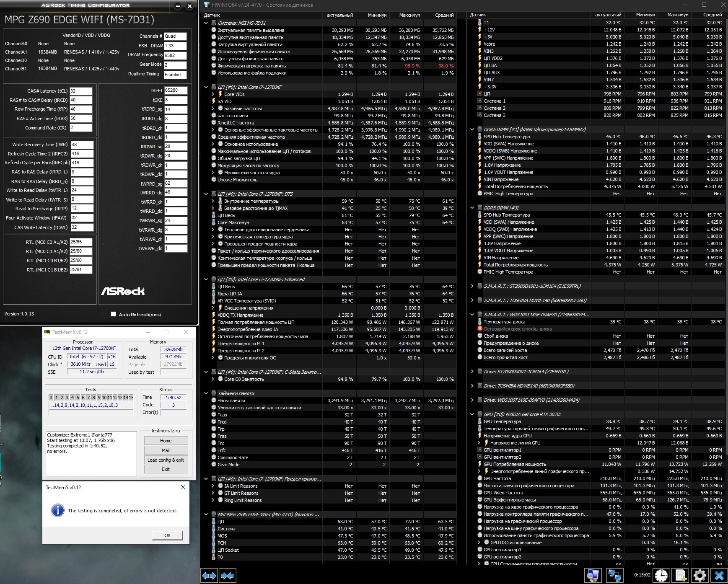Click lightning icon beside 'VDDQ TX Напряжение'
The image size is (728, 584).
[214, 315]
